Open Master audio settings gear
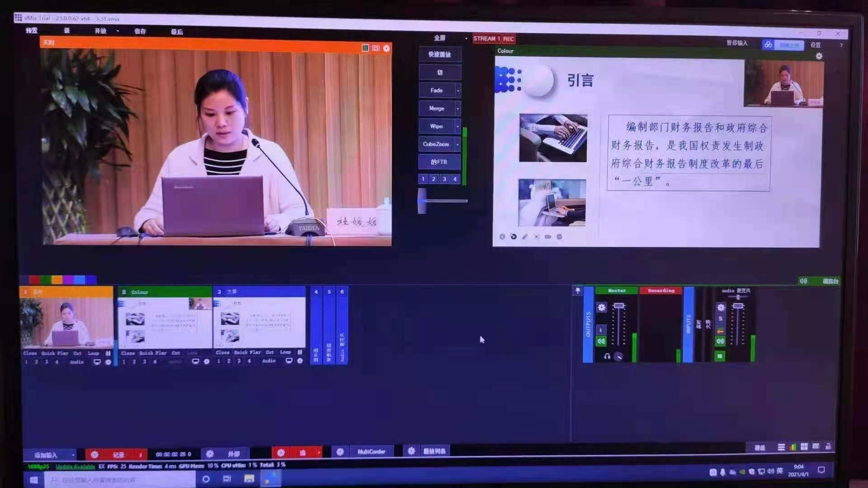Image resolution: width=868 pixels, height=488 pixels. (x=601, y=307)
